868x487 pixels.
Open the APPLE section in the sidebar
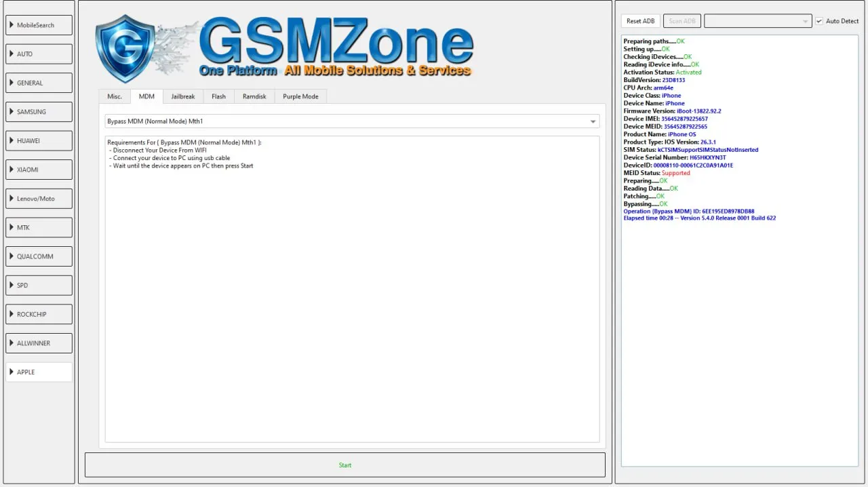pos(39,372)
